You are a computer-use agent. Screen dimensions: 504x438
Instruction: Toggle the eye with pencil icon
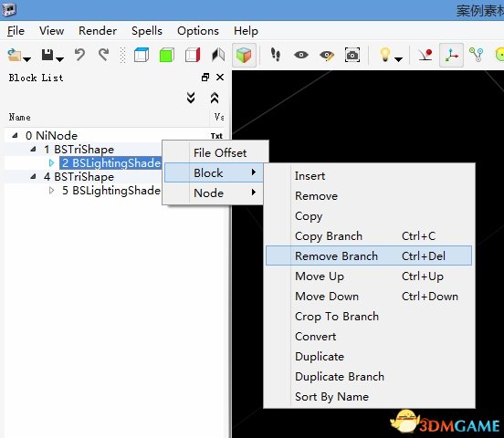coord(327,56)
